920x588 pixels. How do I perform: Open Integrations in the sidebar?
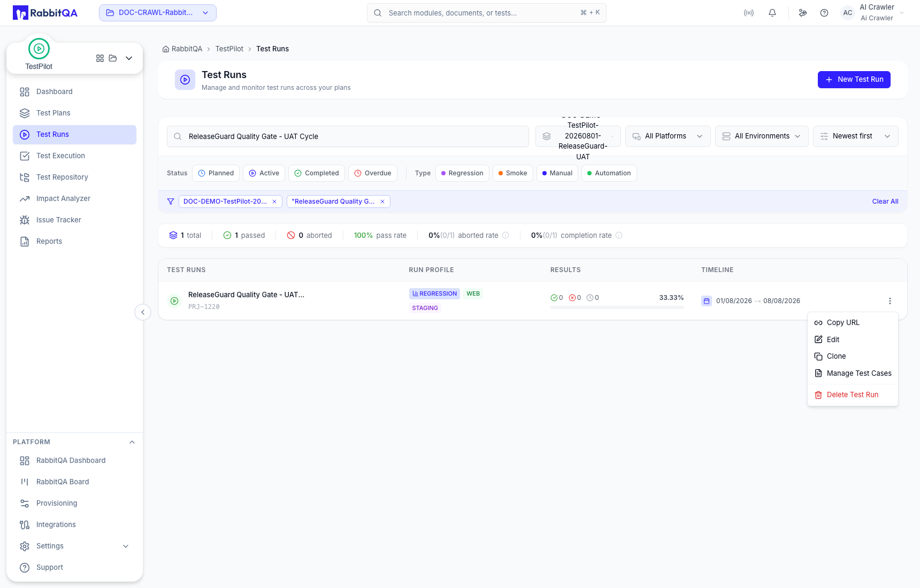point(74,525)
